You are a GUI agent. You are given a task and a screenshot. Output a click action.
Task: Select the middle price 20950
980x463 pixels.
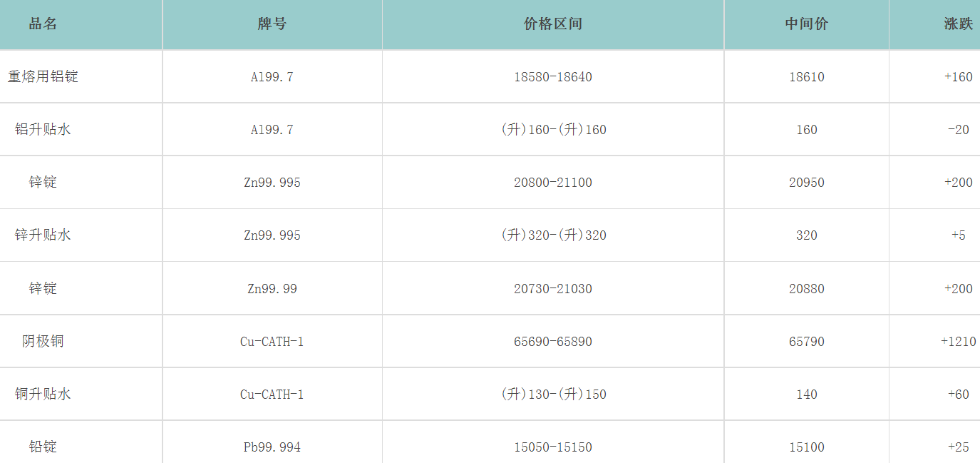(806, 183)
